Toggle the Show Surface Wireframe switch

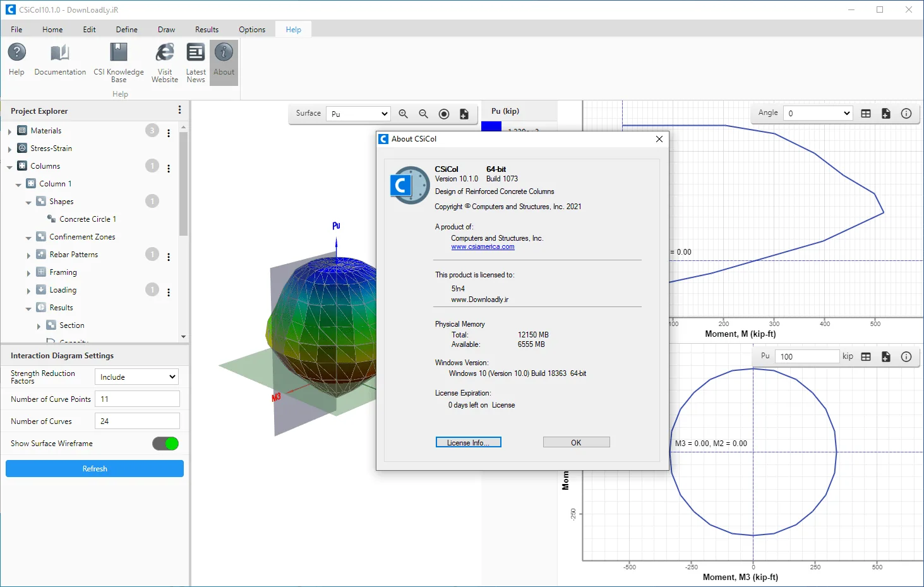165,444
